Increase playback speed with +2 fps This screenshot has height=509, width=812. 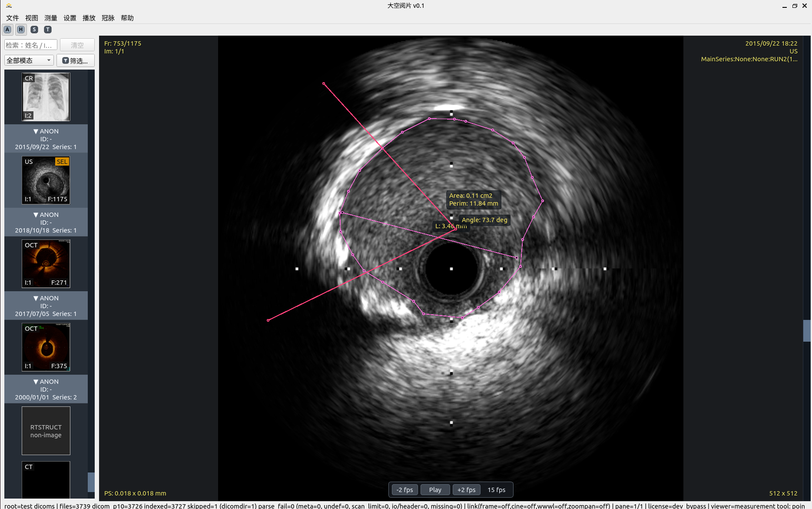466,490
